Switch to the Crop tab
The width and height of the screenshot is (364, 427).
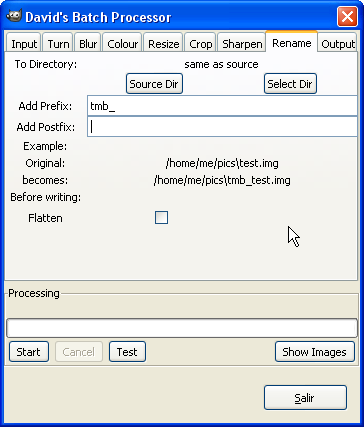[200, 44]
